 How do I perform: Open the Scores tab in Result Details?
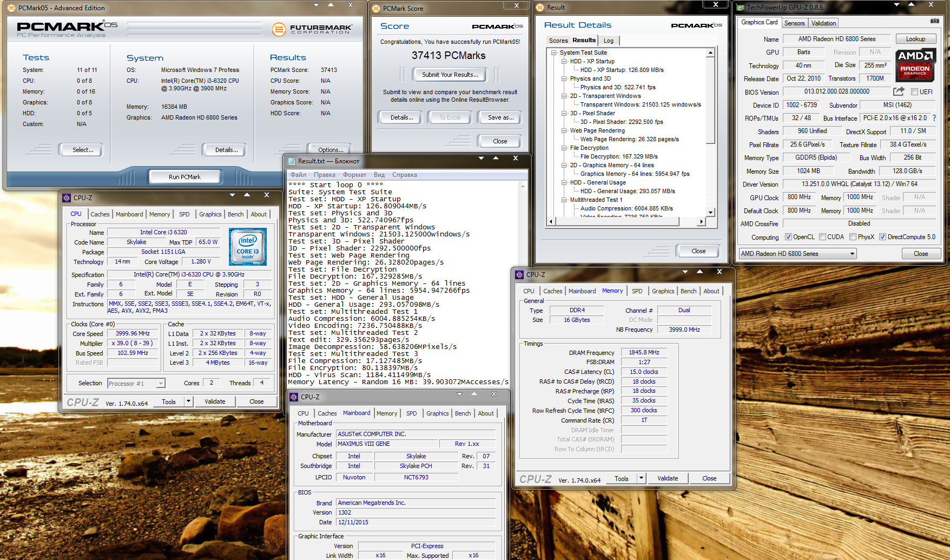pos(558,41)
